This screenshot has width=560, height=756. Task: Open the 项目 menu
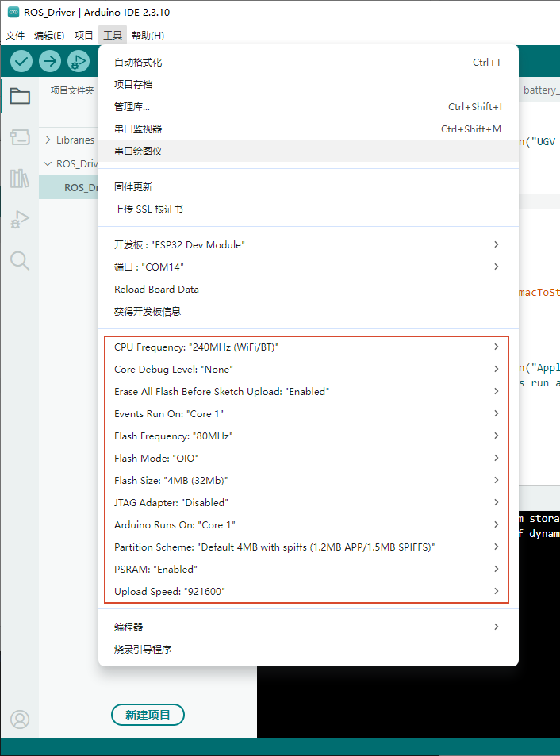tap(84, 35)
